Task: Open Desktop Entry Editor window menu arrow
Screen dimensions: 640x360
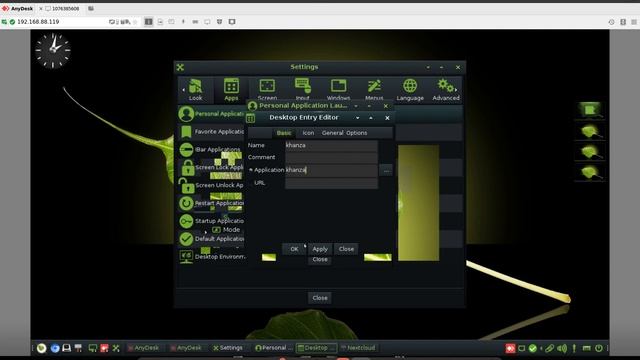Action: (358, 118)
